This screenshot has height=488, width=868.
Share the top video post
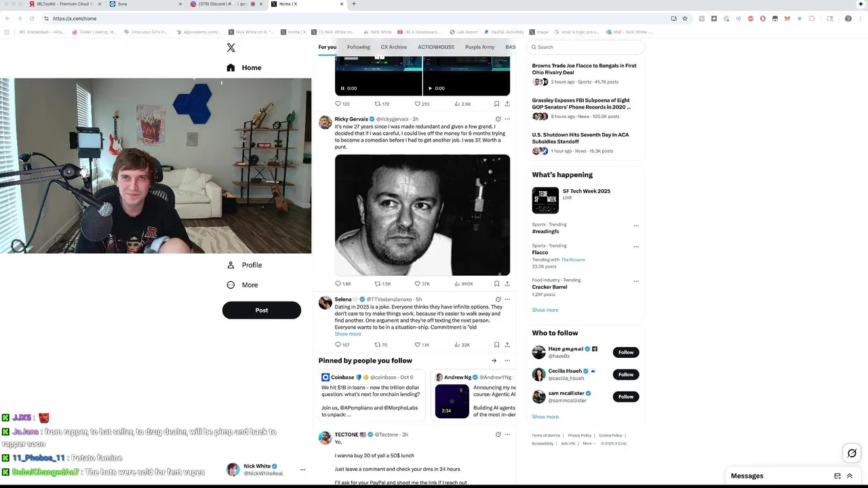507,104
